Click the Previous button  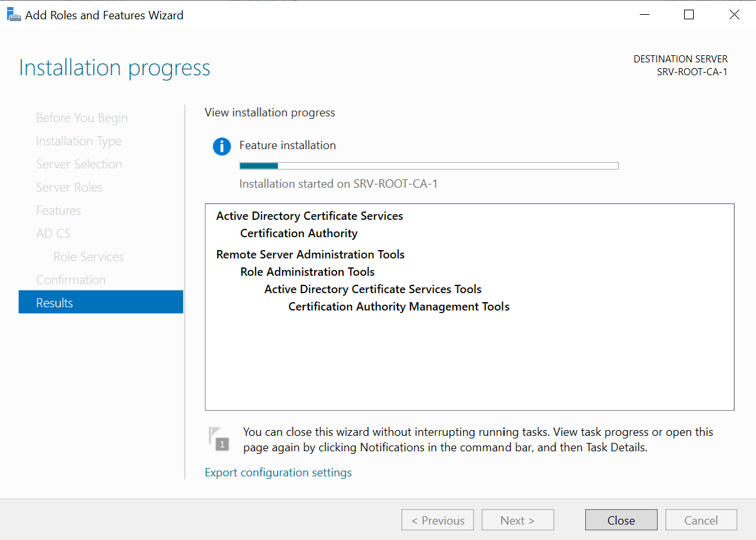click(x=437, y=519)
